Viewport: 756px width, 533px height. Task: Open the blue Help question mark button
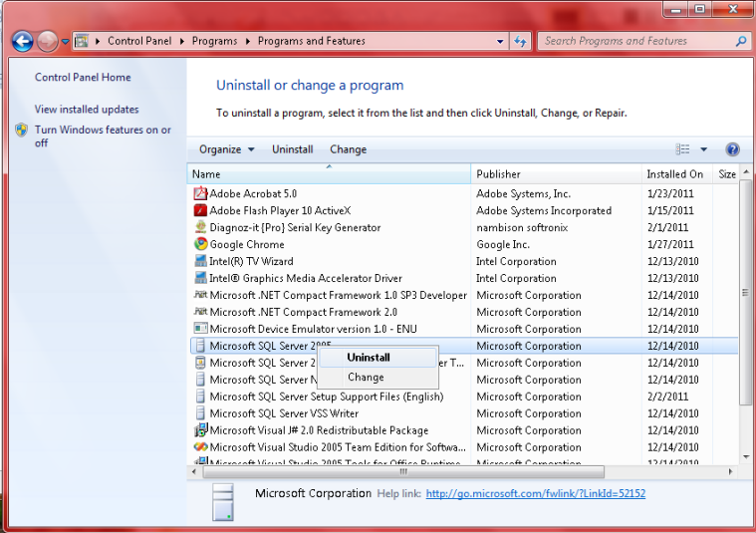pyautogui.click(x=732, y=149)
